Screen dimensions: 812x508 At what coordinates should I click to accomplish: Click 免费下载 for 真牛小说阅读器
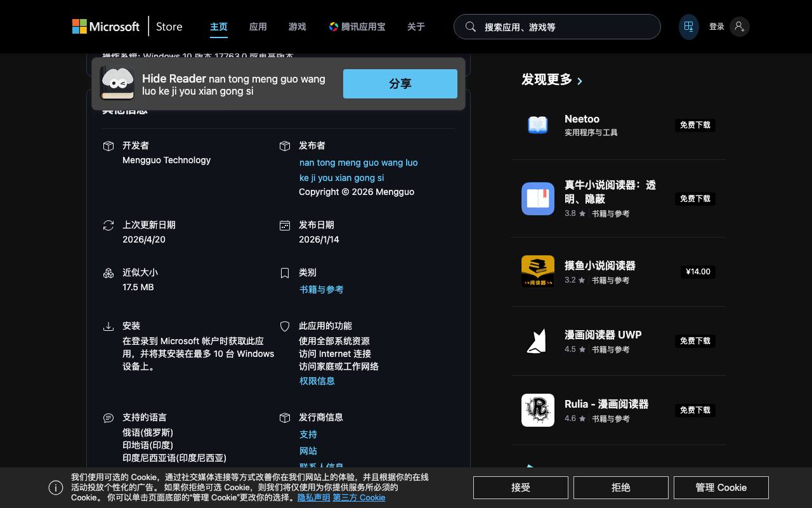695,199
